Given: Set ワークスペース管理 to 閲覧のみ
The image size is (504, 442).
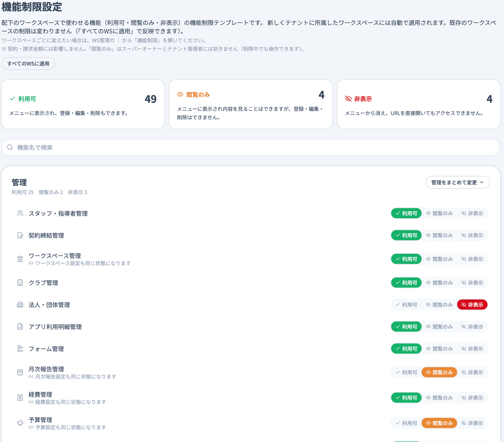Looking at the screenshot, I should pyautogui.click(x=439, y=259).
